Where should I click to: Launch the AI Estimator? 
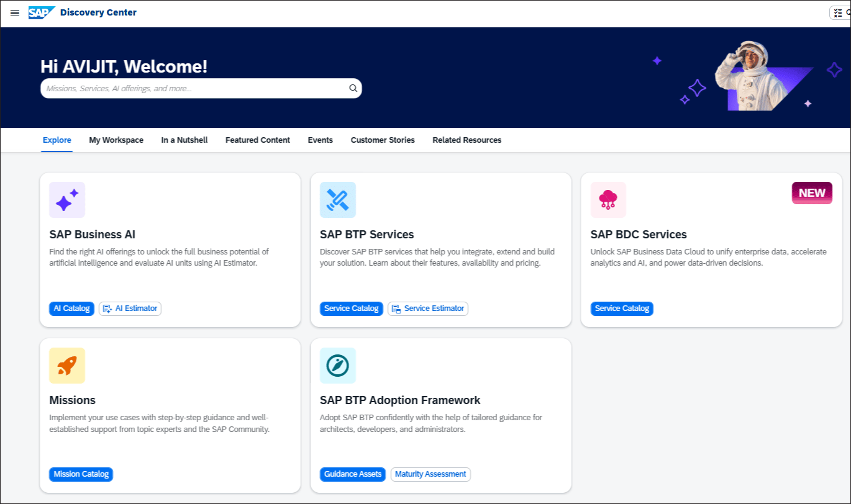(x=130, y=308)
